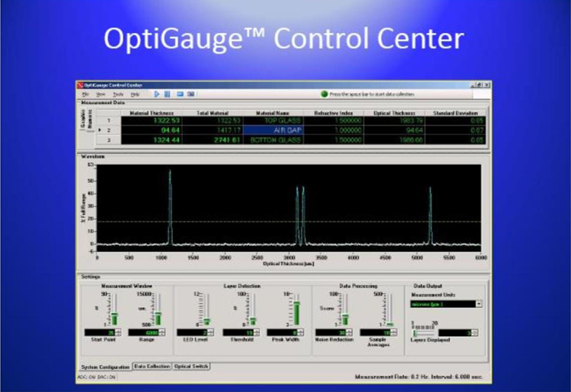
Task: Click the 1324.44 Material Thickness cell
Action: click(x=152, y=140)
